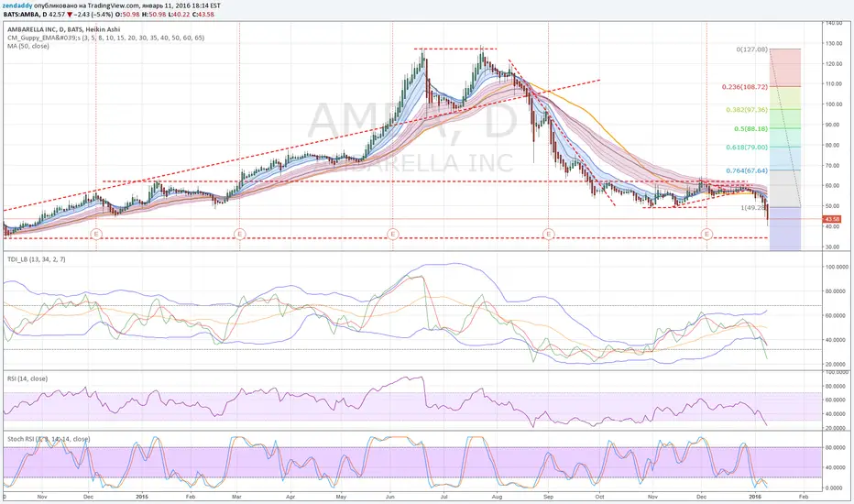Click the Jun label on the time axis
This screenshot has width=854, height=504.
[x=390, y=497]
